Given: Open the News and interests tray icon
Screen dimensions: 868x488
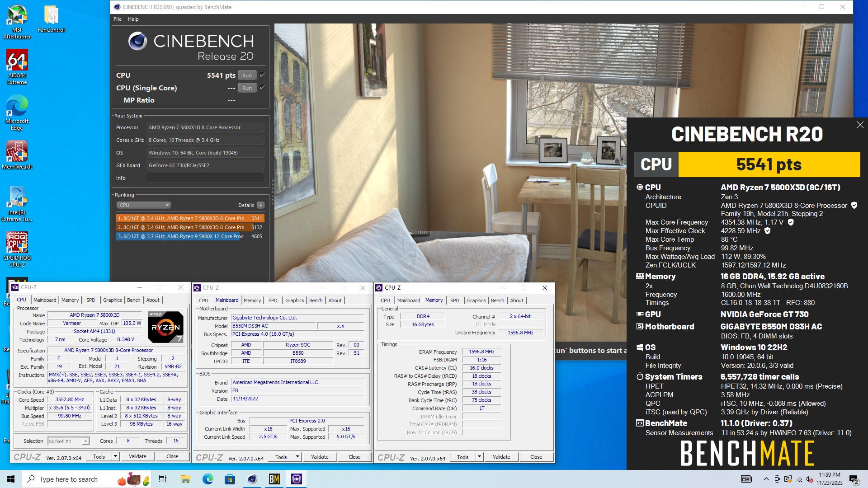Looking at the screenshot, I should (x=746, y=479).
